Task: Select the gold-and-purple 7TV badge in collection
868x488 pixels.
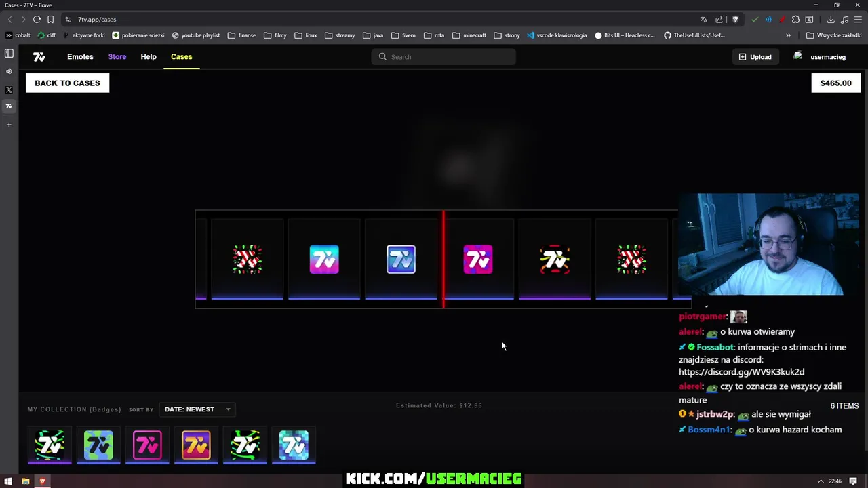Action: pyautogui.click(x=196, y=445)
